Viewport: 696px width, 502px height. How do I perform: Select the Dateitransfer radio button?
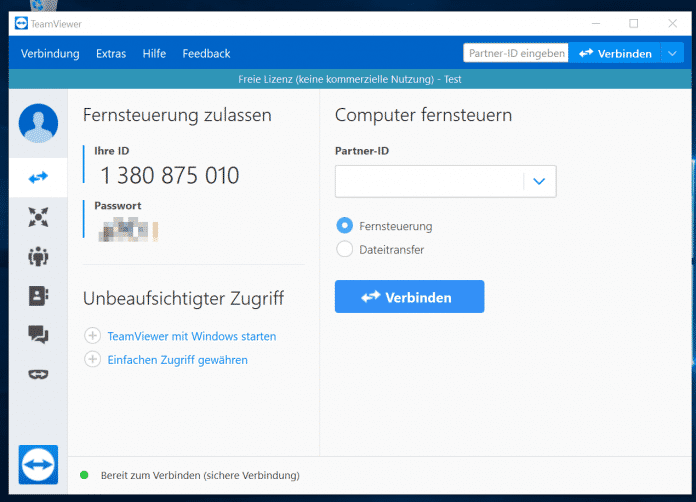[x=345, y=249]
